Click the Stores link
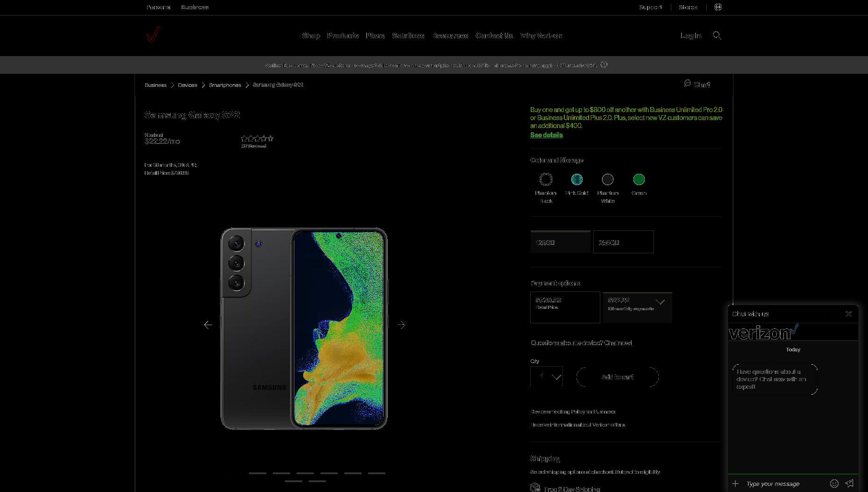Screen dimensions: 868x492 [x=688, y=7]
